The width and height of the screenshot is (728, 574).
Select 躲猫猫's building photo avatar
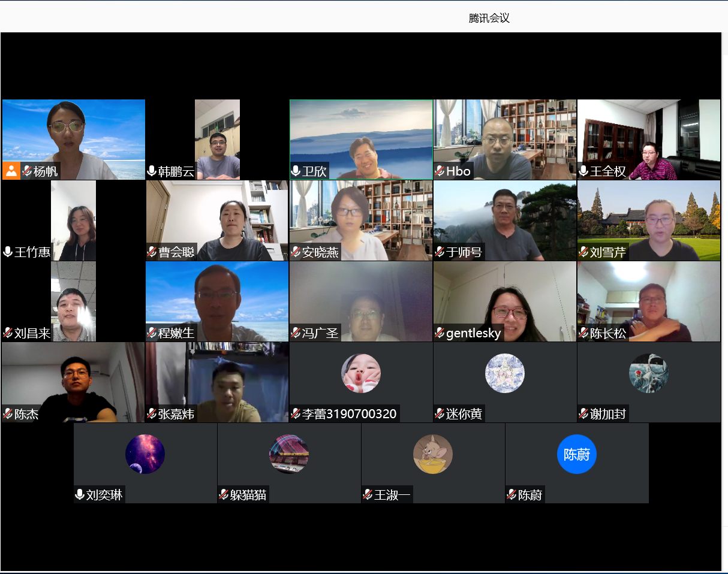[289, 454]
